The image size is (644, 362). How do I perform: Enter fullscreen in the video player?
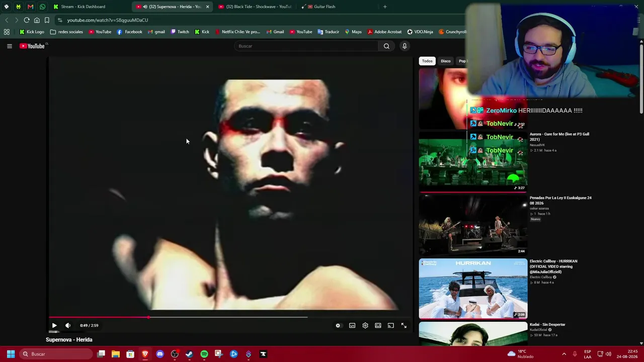(404, 325)
